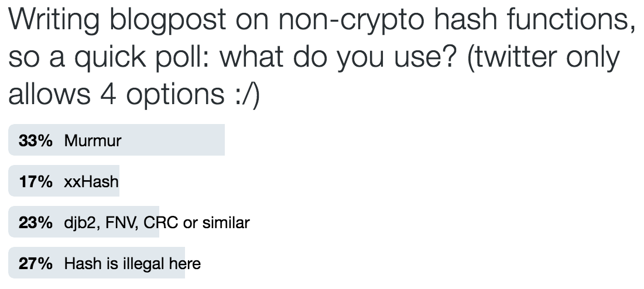Select the Murmur poll option bar
644x289 pixels.
click(117, 140)
